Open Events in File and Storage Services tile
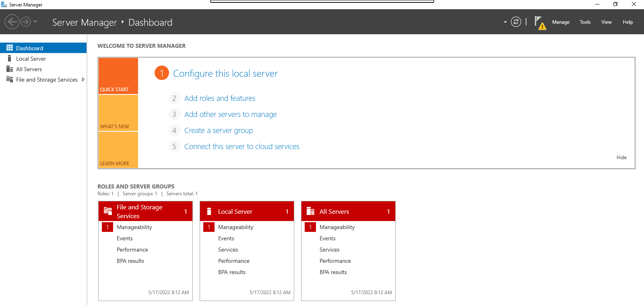Viewport: 644px width, 305px height. [125, 238]
